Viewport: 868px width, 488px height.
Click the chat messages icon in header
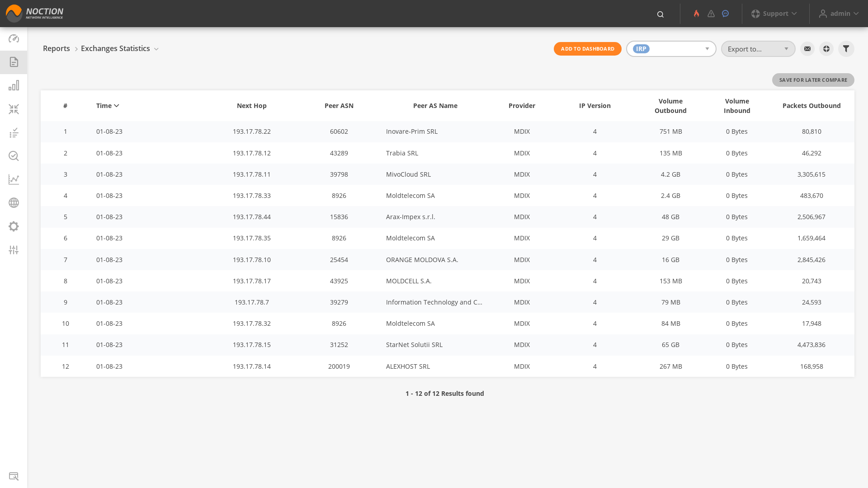(x=725, y=14)
